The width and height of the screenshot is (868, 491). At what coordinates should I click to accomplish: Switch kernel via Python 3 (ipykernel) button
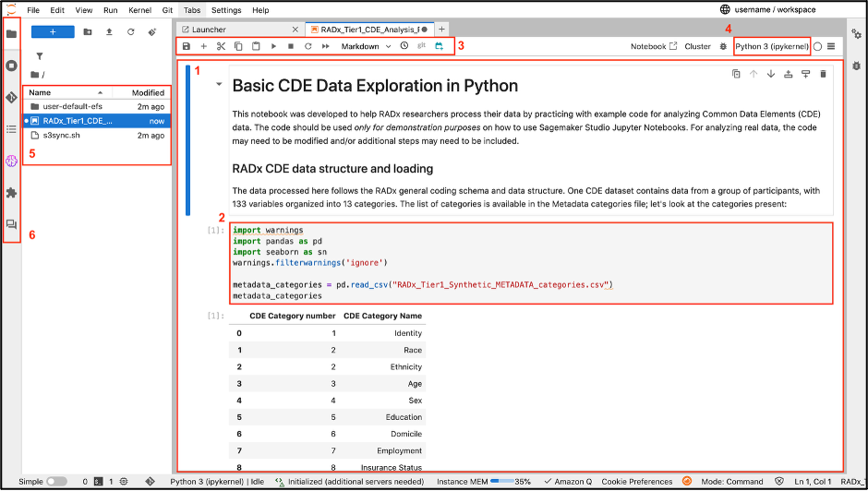tap(772, 46)
